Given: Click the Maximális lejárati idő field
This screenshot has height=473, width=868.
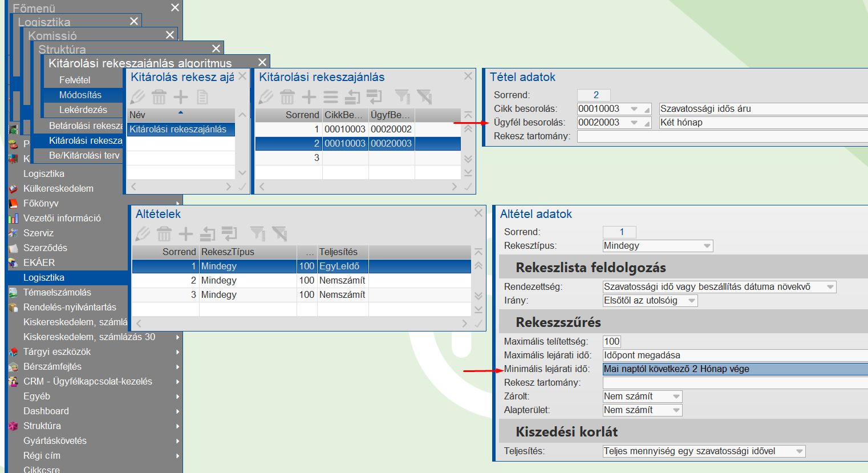Looking at the screenshot, I should point(735,355).
